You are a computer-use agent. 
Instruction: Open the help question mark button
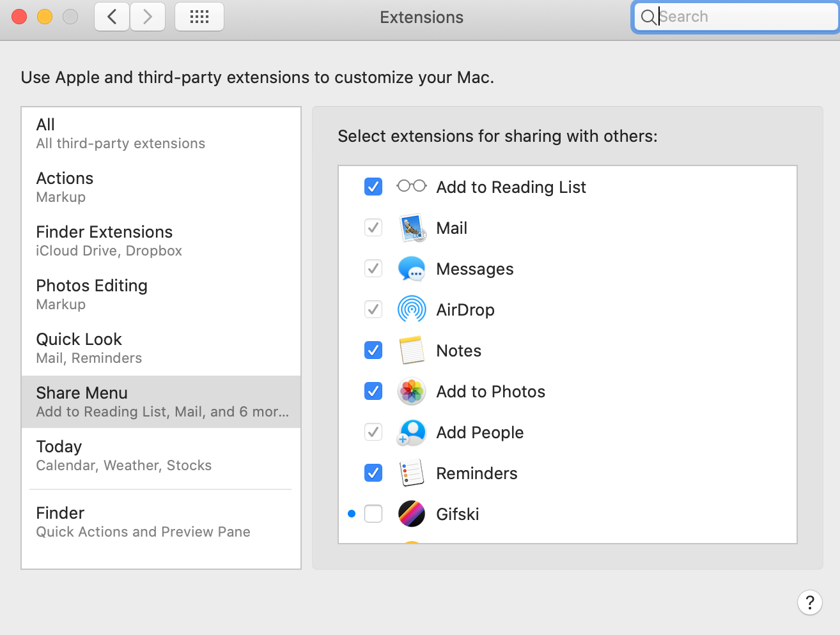(809, 602)
